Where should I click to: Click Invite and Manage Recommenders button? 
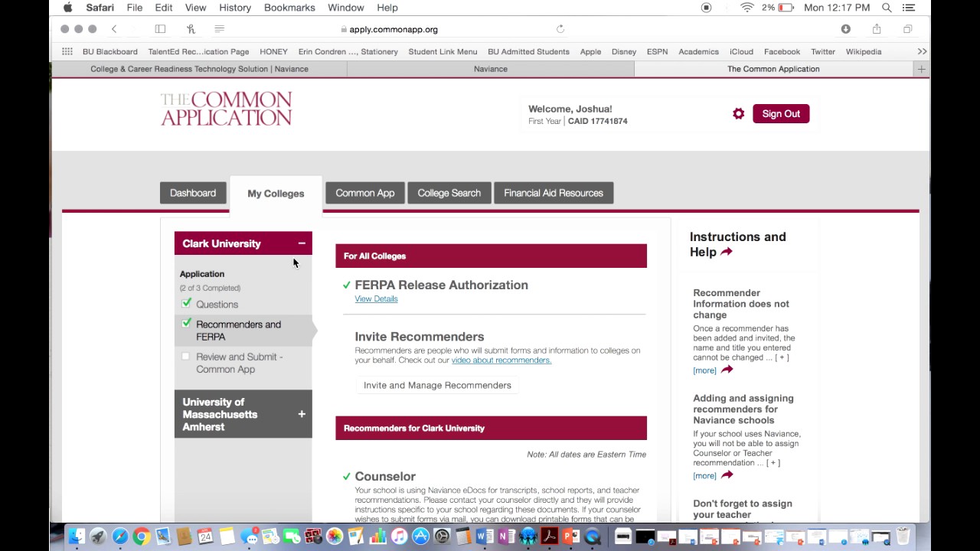437,385
